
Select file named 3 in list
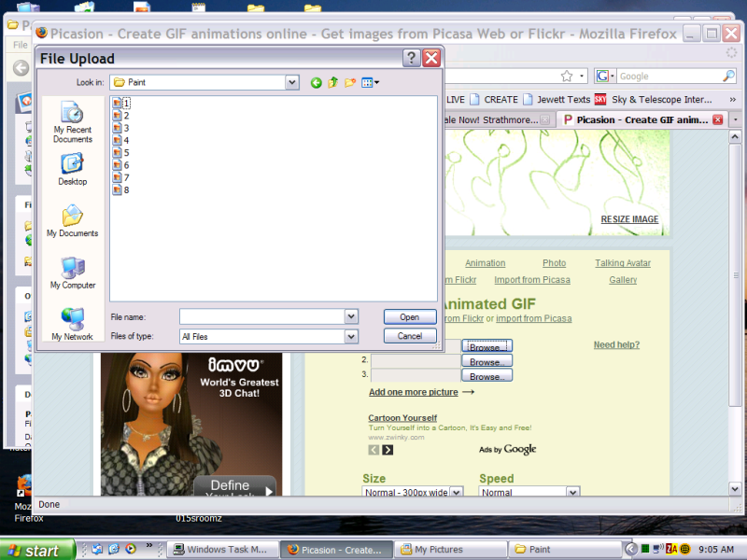[x=121, y=128]
